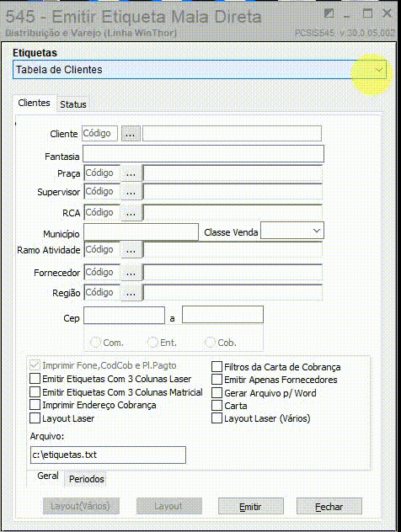Select the Cob. radio button

coord(210,343)
